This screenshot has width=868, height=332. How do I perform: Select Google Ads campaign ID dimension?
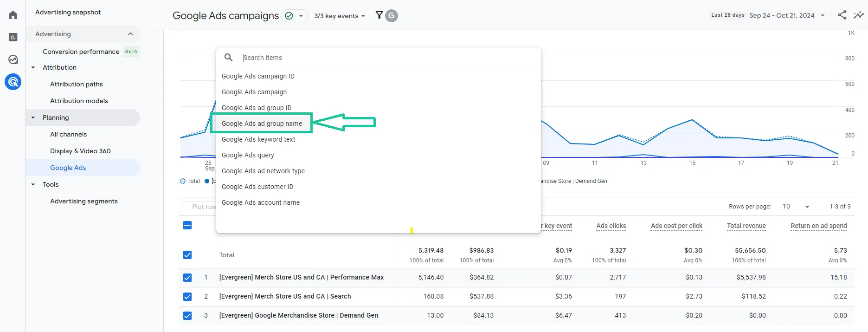pyautogui.click(x=258, y=76)
